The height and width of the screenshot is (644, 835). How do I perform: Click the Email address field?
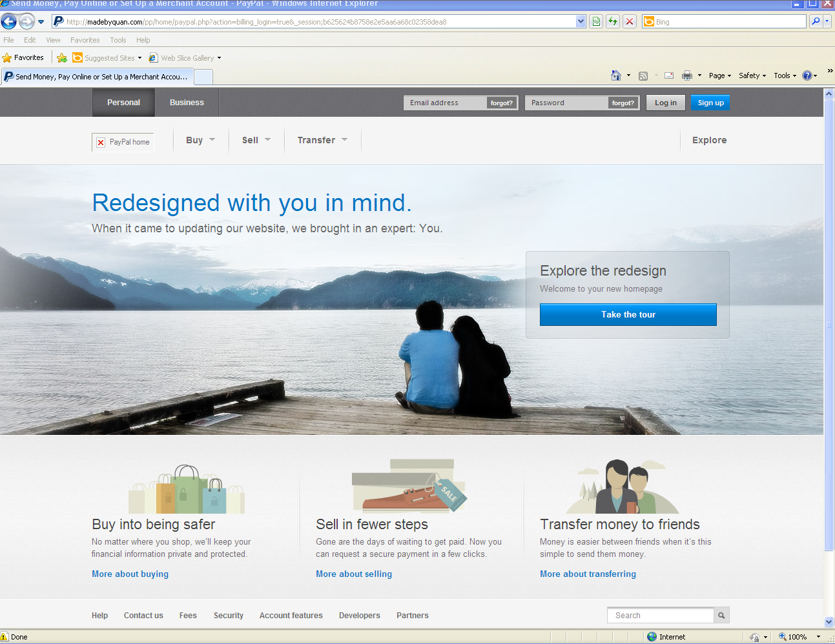[446, 103]
